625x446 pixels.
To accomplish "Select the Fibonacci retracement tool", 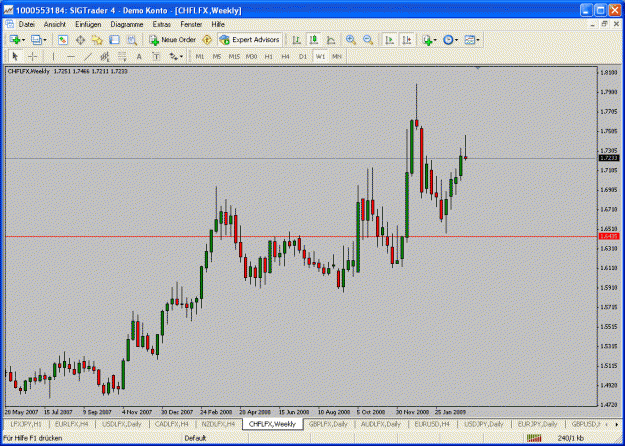I will pos(122,57).
